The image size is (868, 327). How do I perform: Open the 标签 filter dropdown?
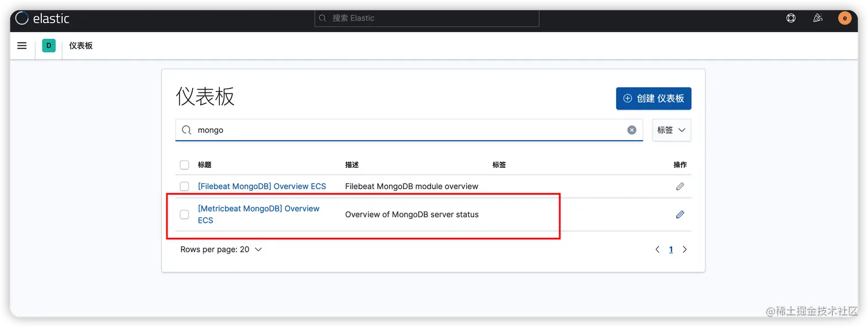click(671, 130)
